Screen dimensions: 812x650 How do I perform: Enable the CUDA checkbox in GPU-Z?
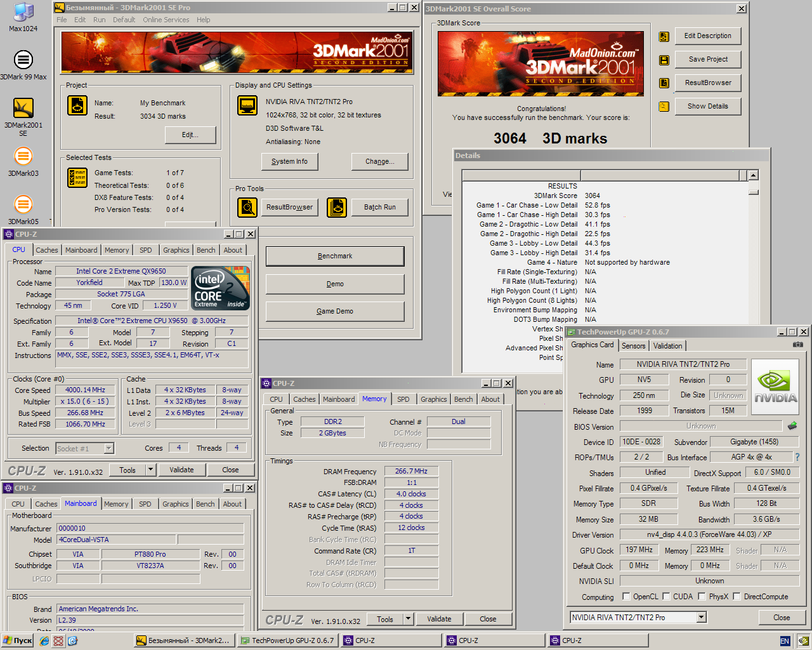pyautogui.click(x=667, y=597)
